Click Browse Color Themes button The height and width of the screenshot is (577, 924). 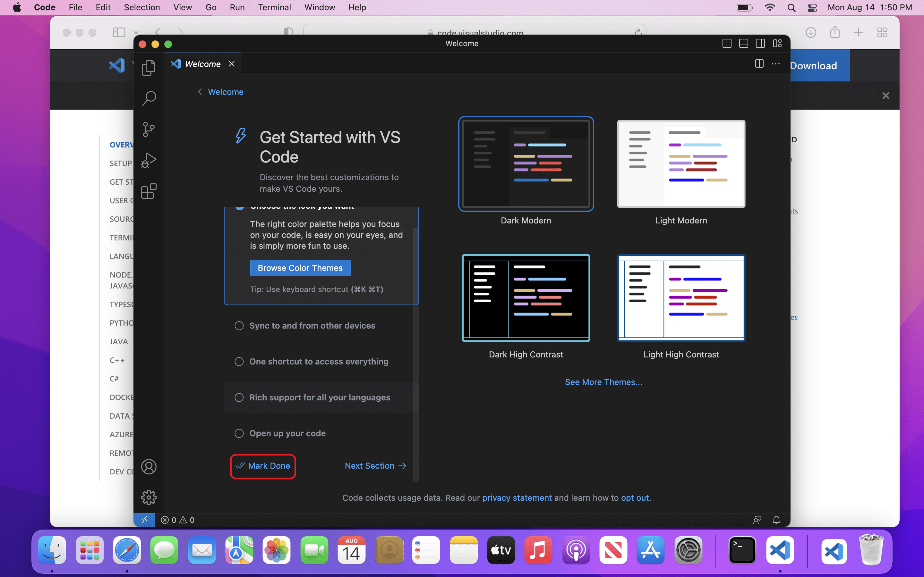(x=300, y=268)
